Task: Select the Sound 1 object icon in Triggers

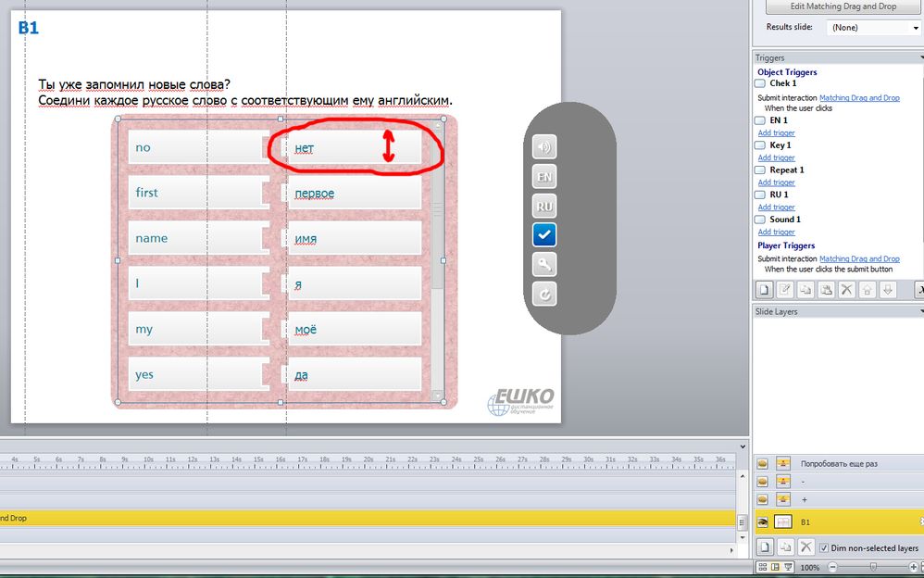Action: 760,220
